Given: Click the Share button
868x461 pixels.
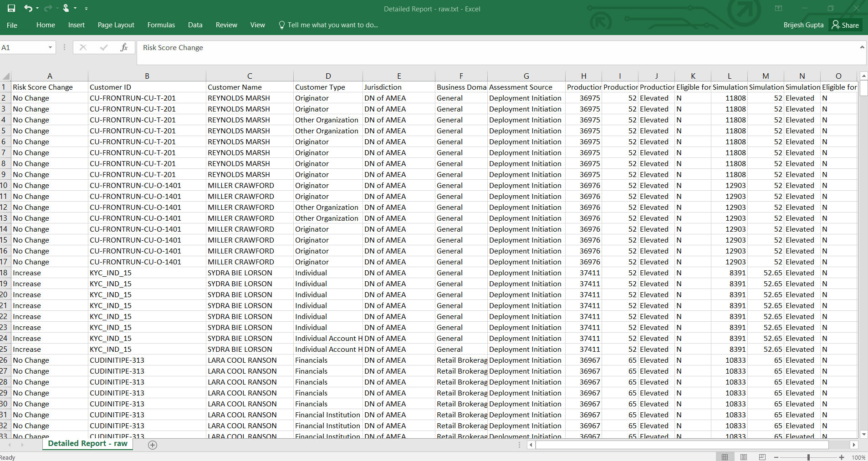Looking at the screenshot, I should click(845, 25).
